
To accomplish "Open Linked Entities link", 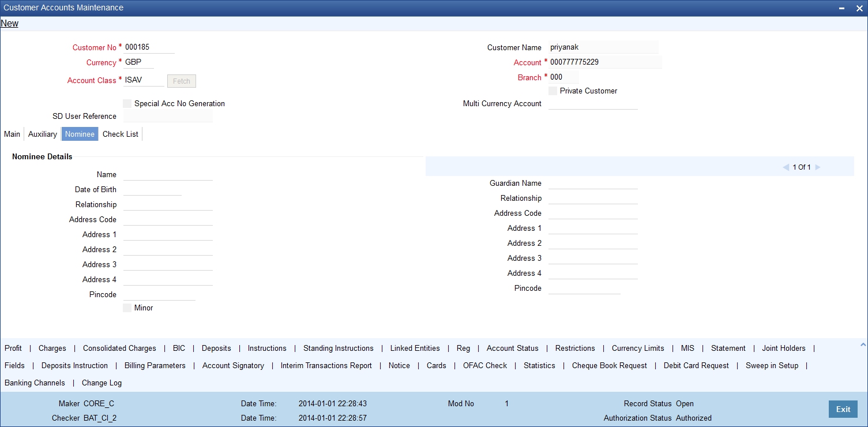I will coord(415,348).
